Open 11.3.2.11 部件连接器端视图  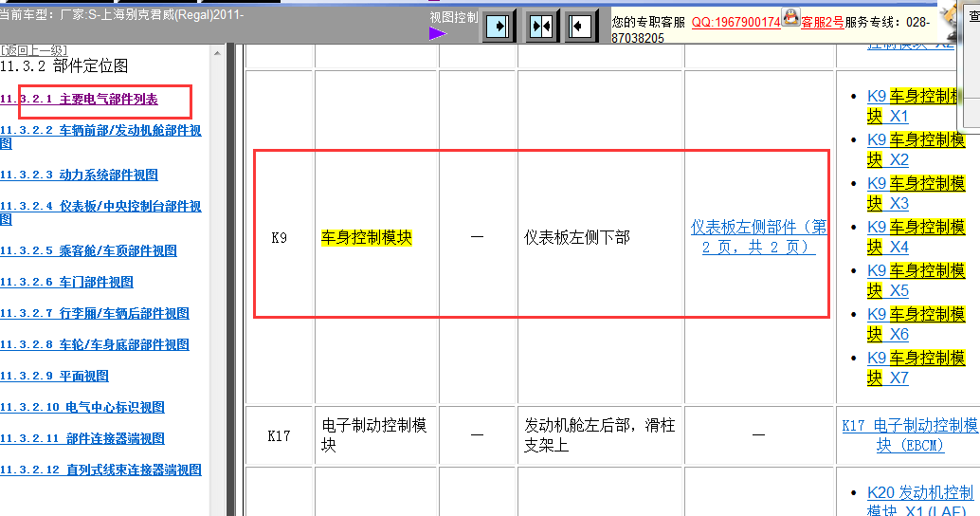point(82,438)
